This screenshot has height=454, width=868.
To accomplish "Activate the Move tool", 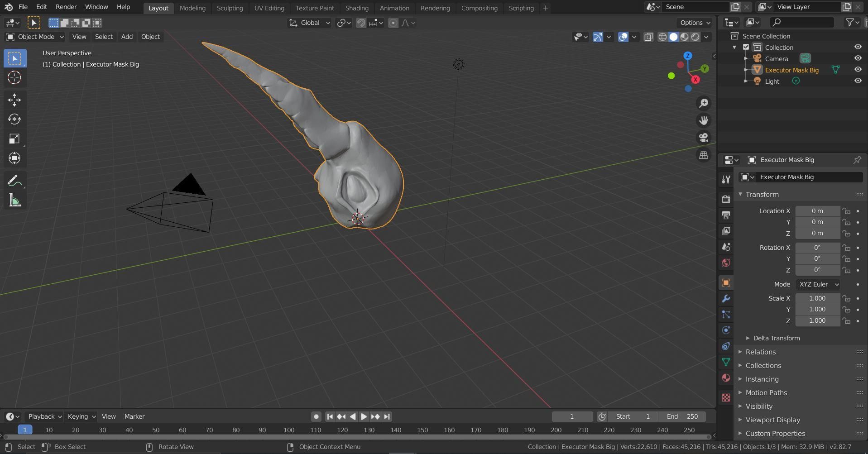I will point(14,100).
